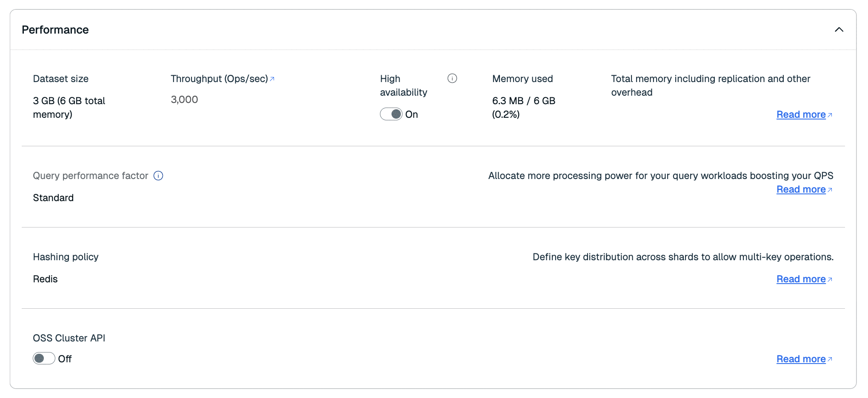Open Read more about total memory overhead

click(x=801, y=114)
